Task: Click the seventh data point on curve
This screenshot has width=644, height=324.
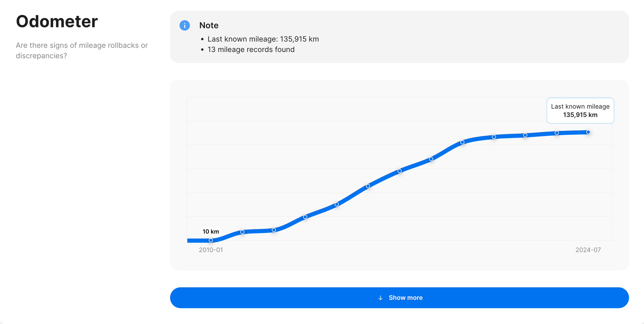Action: (399, 171)
